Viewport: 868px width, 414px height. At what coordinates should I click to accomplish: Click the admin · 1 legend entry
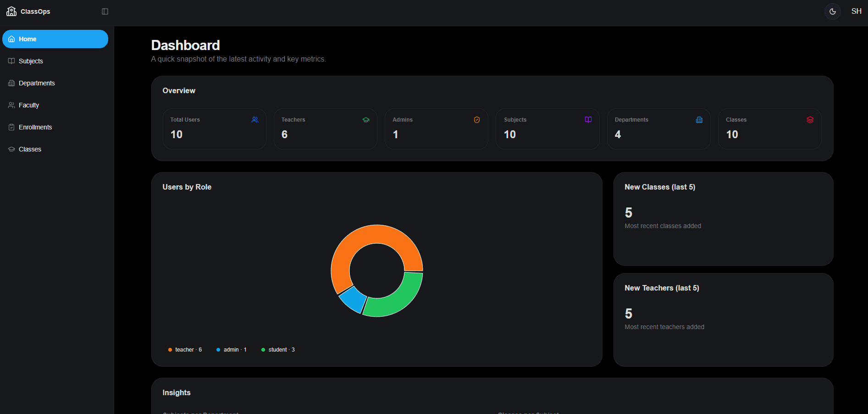click(232, 350)
